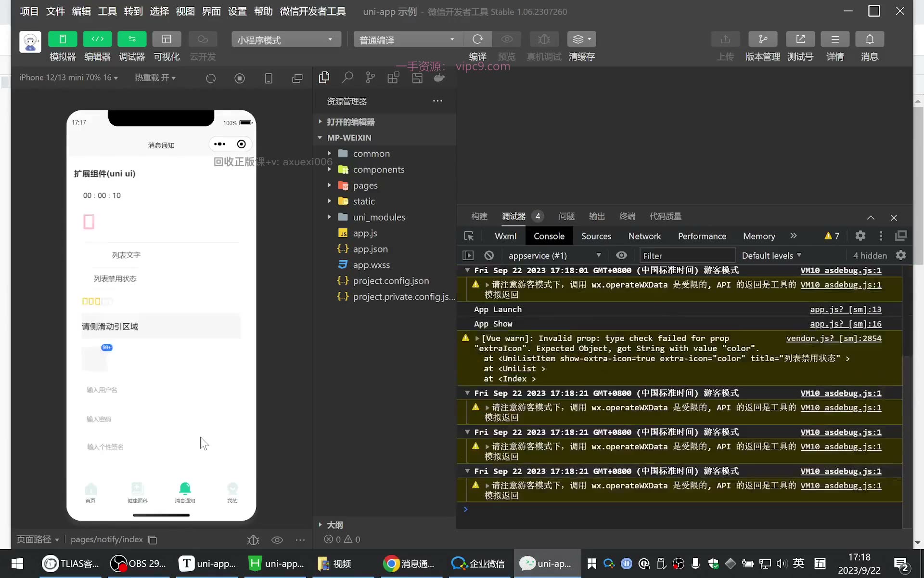Open the extensions icon in the sidebar
The width and height of the screenshot is (924, 578).
393,78
